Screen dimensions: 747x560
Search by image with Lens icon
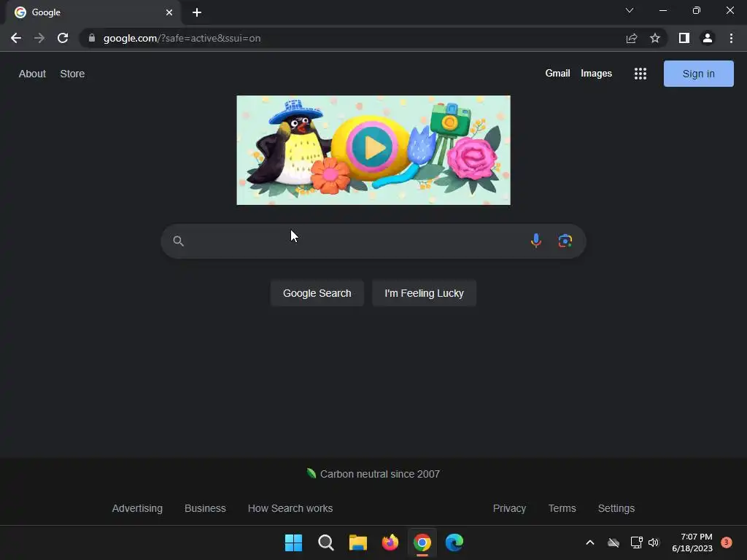click(x=565, y=241)
